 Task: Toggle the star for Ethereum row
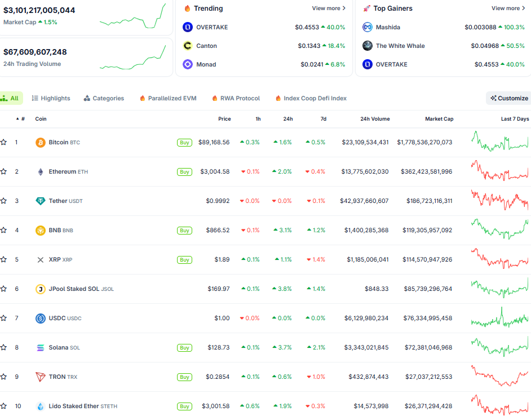tap(3, 172)
